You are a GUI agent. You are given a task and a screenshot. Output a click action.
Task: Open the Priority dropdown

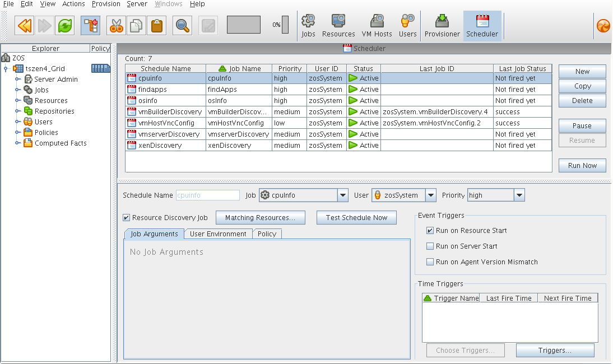(x=519, y=195)
